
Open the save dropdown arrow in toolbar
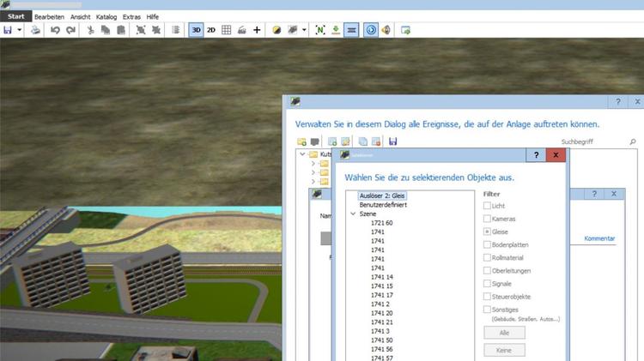(19, 30)
